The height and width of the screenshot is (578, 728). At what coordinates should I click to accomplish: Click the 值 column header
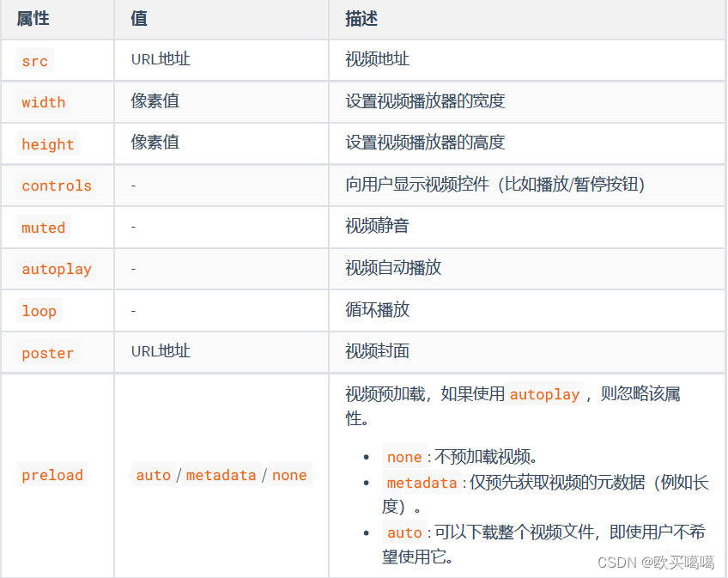tap(139, 19)
